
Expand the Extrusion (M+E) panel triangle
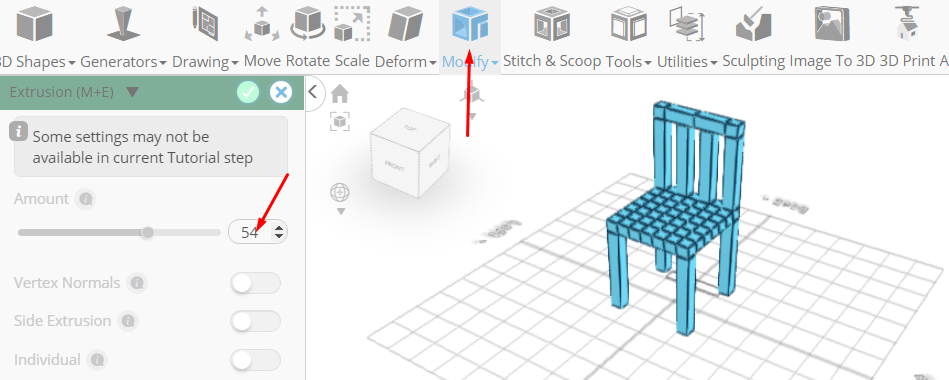(x=133, y=93)
